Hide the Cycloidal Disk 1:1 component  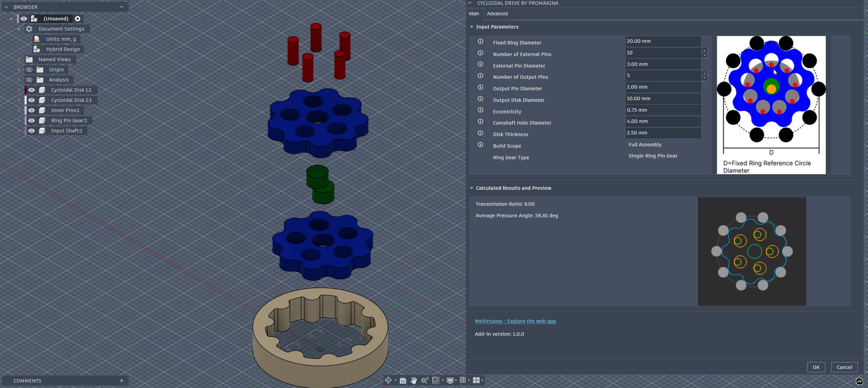[32, 90]
